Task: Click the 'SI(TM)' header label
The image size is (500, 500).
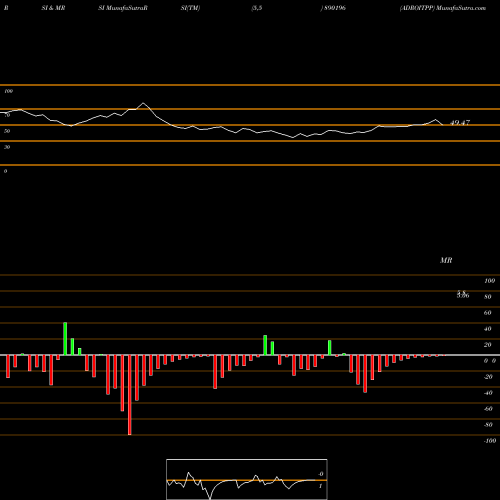Action: pyautogui.click(x=190, y=8)
